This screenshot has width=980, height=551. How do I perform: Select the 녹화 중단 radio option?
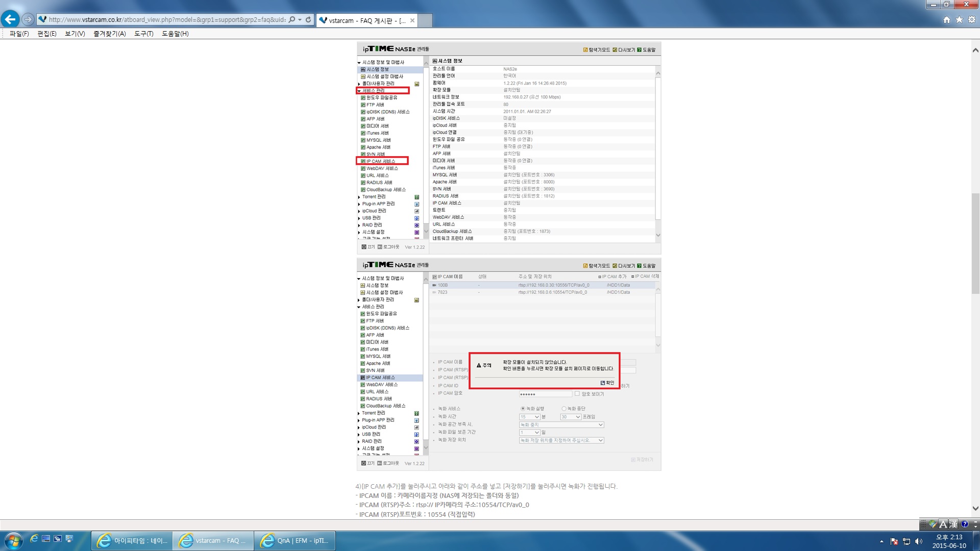[564, 409]
